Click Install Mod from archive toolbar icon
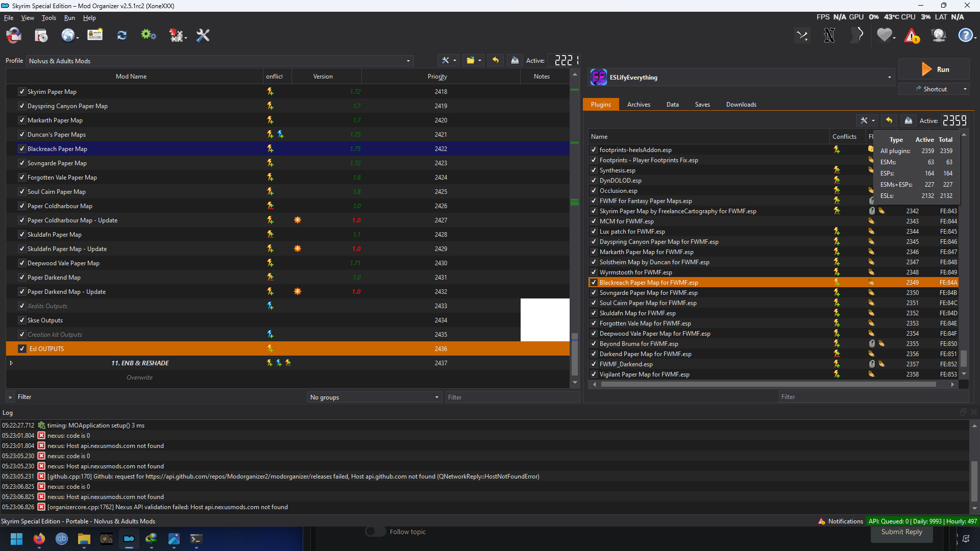This screenshot has width=980, height=551. tap(41, 35)
